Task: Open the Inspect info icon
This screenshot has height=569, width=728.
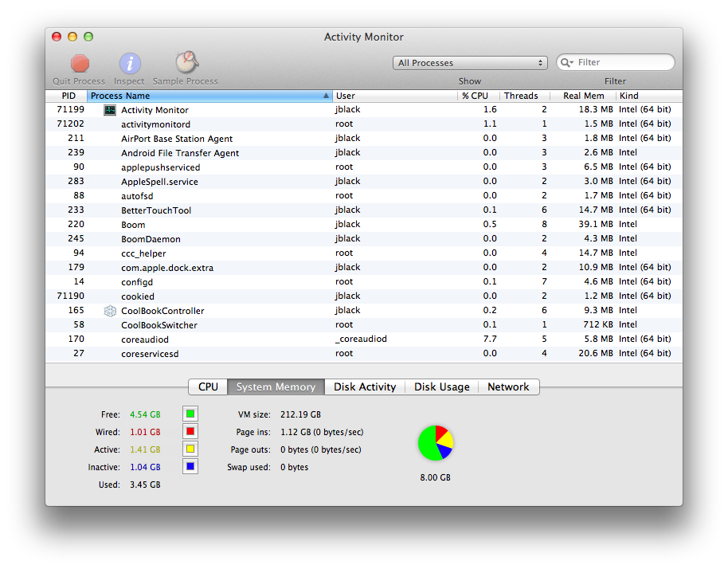Action: (130, 63)
